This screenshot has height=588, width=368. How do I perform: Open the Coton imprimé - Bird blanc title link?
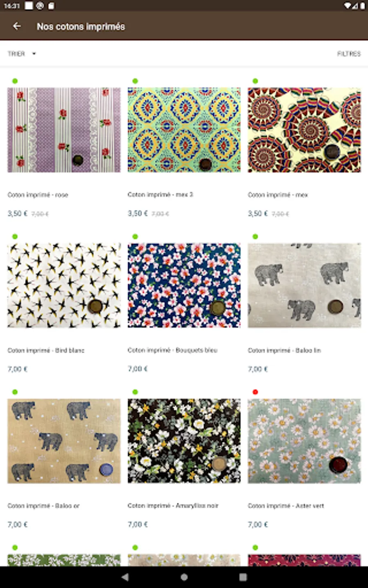46,350
